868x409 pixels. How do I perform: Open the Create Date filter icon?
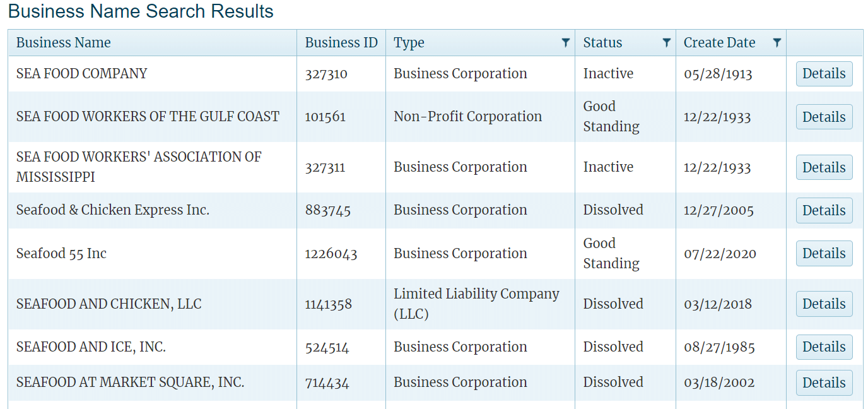[x=777, y=43]
